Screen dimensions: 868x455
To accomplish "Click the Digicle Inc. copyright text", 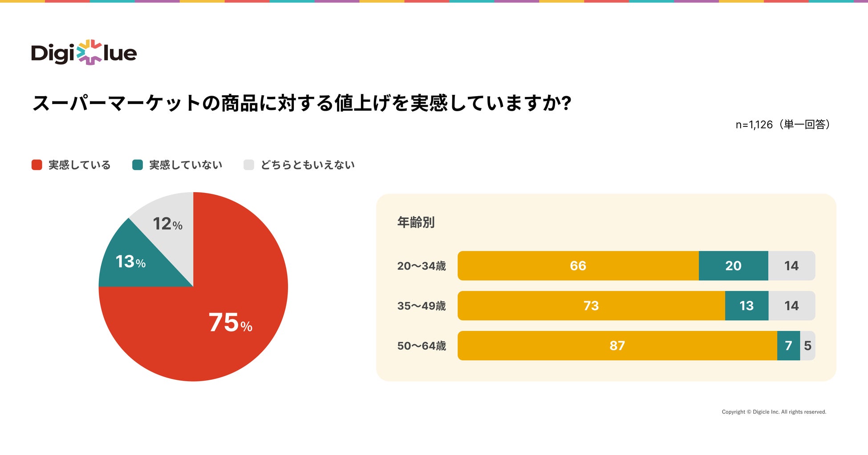I will coord(774,412).
